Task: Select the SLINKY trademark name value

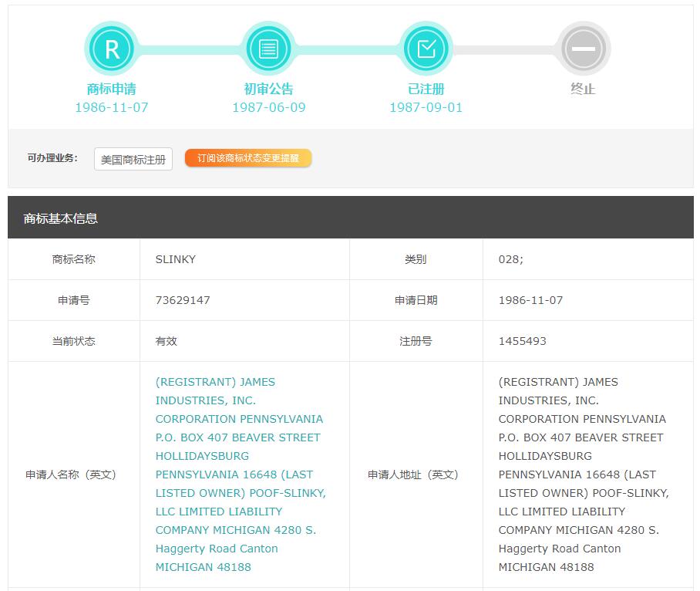Action: [176, 259]
